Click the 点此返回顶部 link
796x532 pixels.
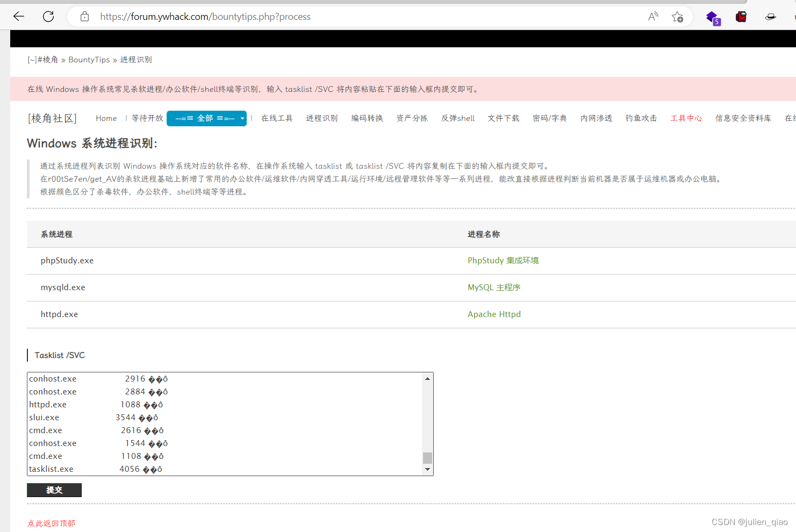point(52,523)
